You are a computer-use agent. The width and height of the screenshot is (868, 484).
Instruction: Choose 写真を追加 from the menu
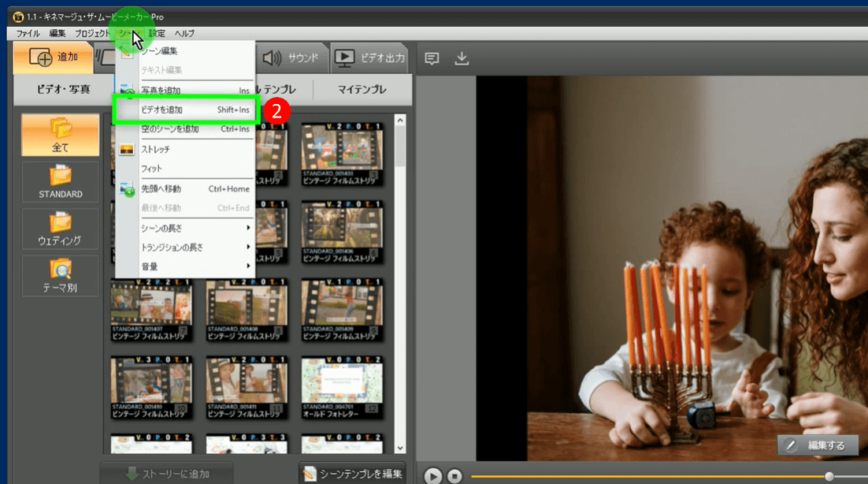pos(184,91)
